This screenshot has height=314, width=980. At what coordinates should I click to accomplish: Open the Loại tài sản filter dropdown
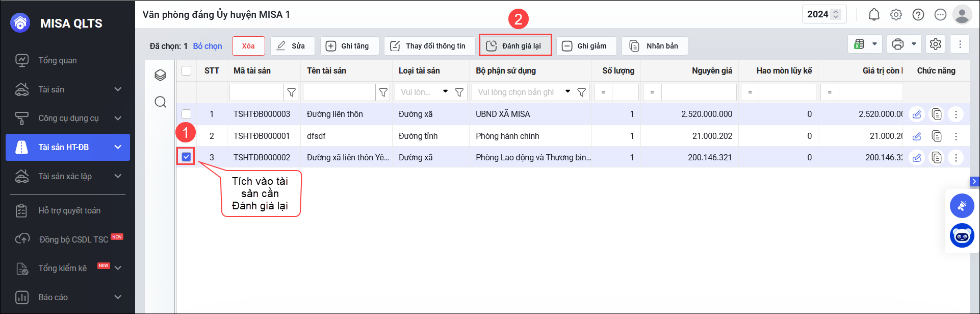[x=445, y=92]
